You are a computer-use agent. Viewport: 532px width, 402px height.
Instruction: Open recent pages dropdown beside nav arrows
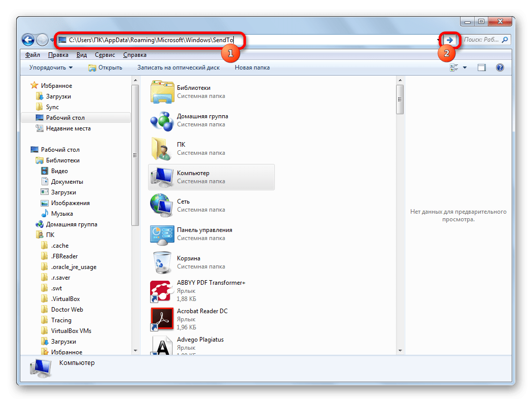[x=52, y=40]
